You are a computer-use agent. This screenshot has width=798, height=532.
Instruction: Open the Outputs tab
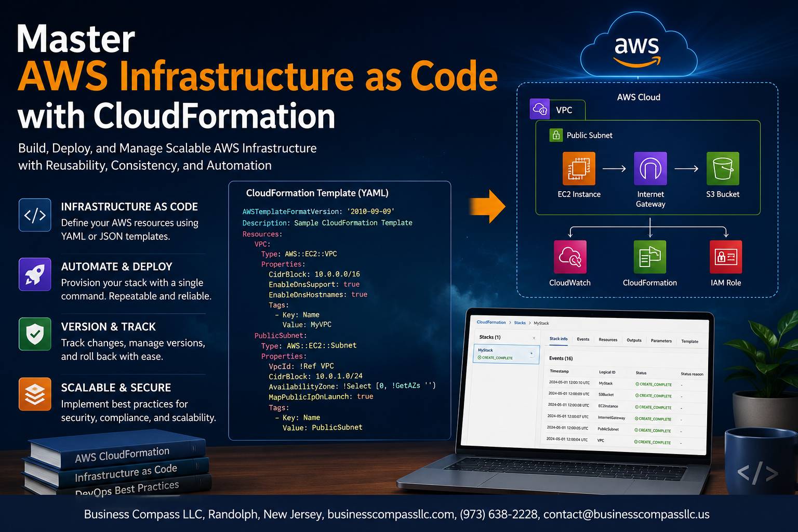pos(634,340)
